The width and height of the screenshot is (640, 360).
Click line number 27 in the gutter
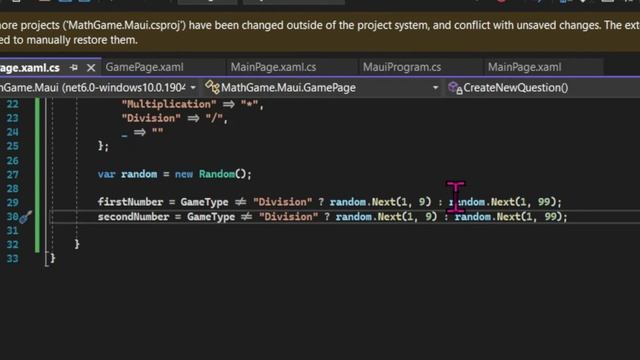point(12,175)
